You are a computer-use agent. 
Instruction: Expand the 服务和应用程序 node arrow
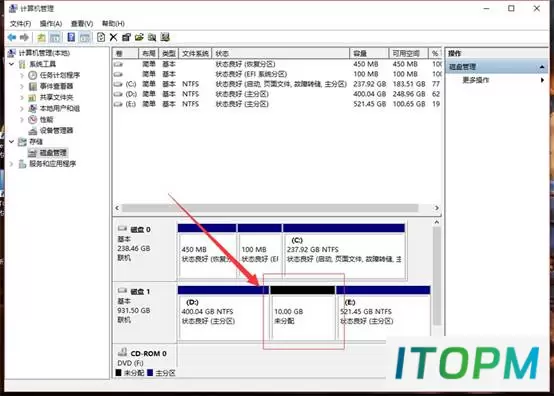(x=12, y=164)
